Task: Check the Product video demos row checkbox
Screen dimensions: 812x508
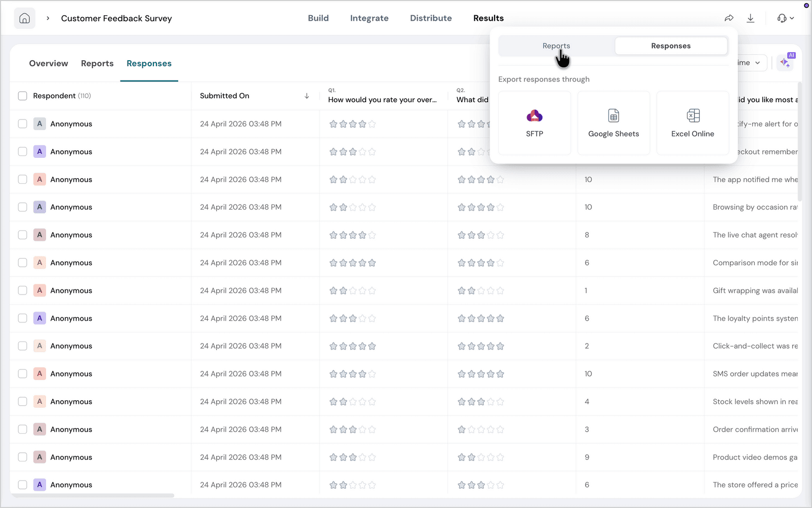Action: coord(22,457)
